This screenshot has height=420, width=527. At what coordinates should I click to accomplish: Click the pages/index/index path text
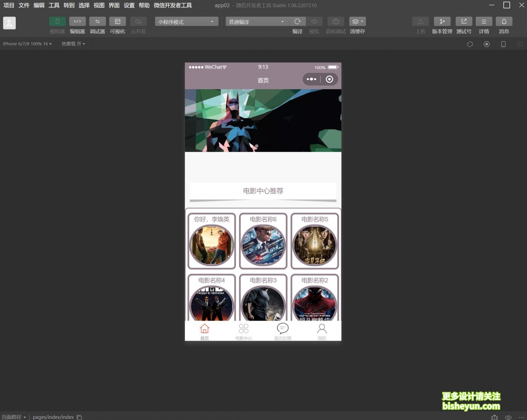coord(53,417)
